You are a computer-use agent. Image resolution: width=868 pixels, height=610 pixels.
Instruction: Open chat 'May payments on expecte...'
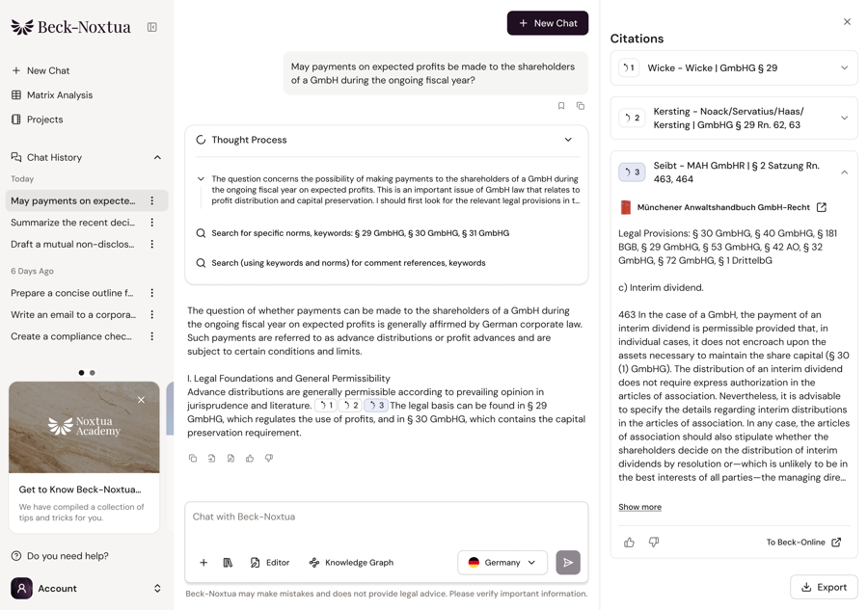(x=73, y=200)
